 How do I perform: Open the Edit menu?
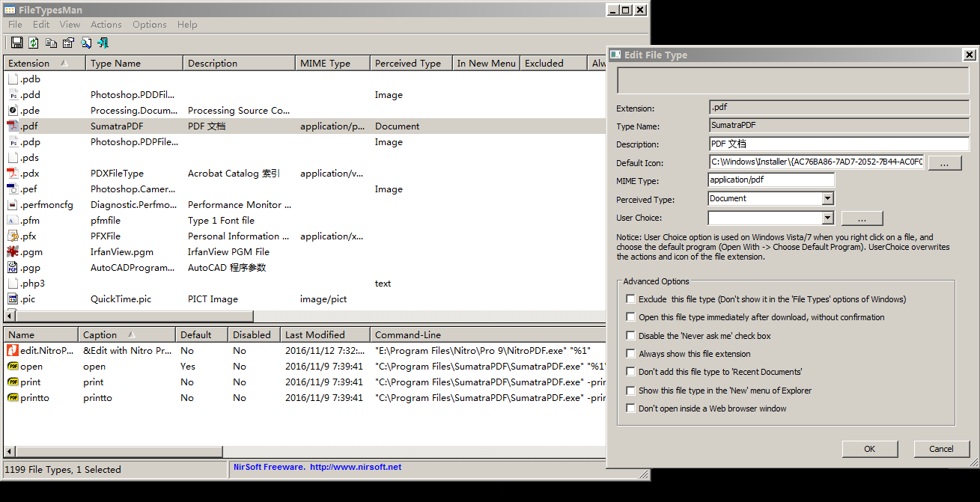tap(41, 25)
